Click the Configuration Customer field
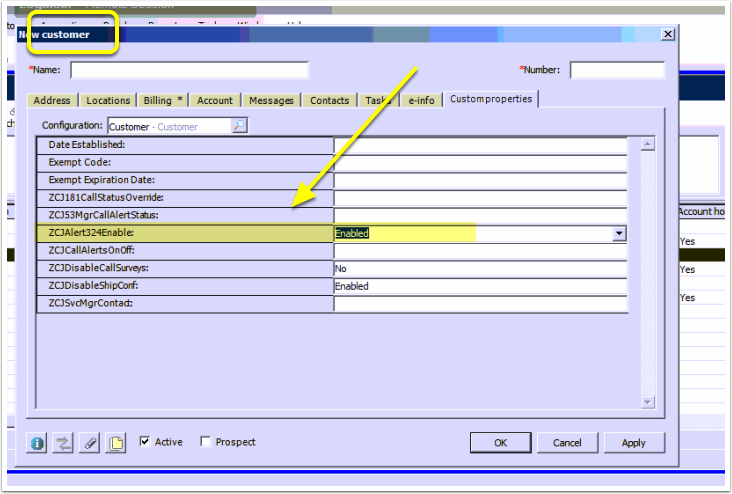732x494 pixels. tap(170, 126)
